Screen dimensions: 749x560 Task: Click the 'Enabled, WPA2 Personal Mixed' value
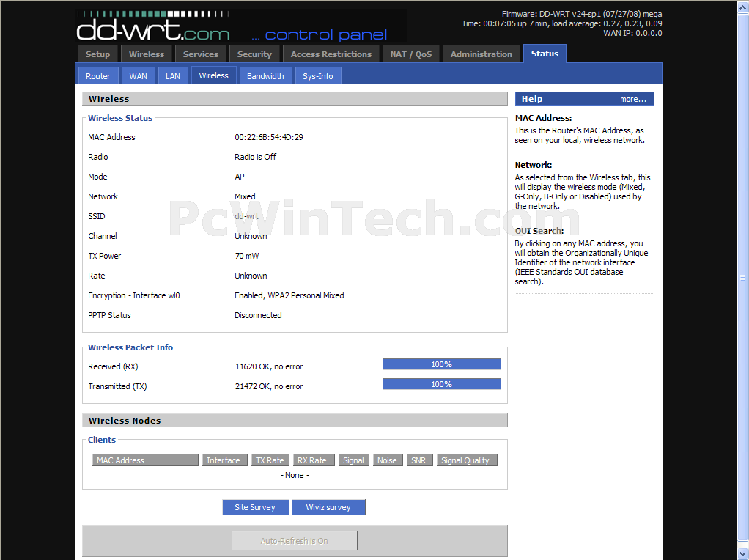point(289,295)
